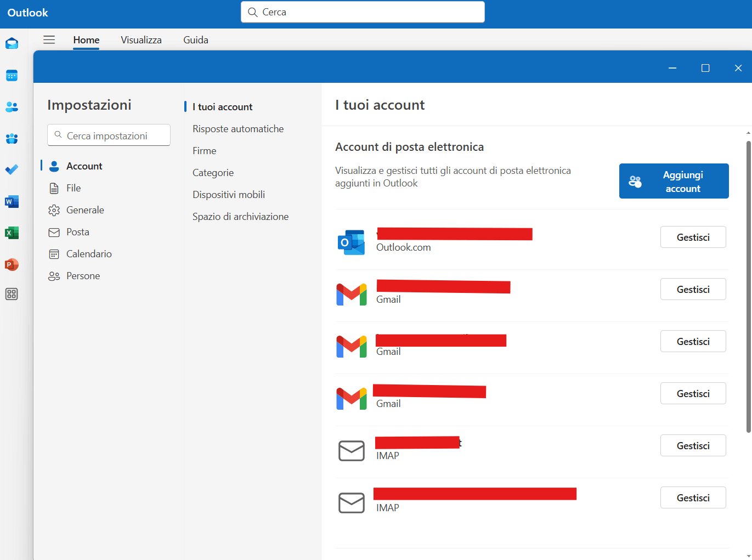752x560 pixels.
Task: Minimize the settings window
Action: (x=672, y=68)
